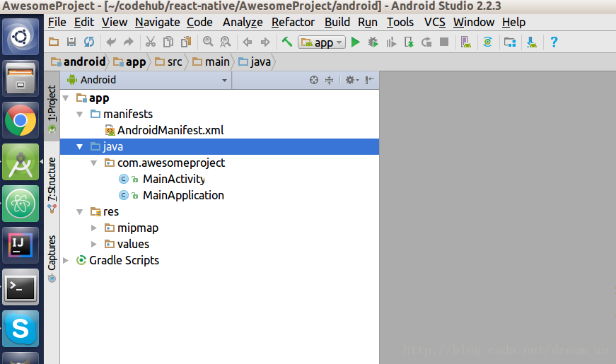Click the Run with coverage icon

391,42
